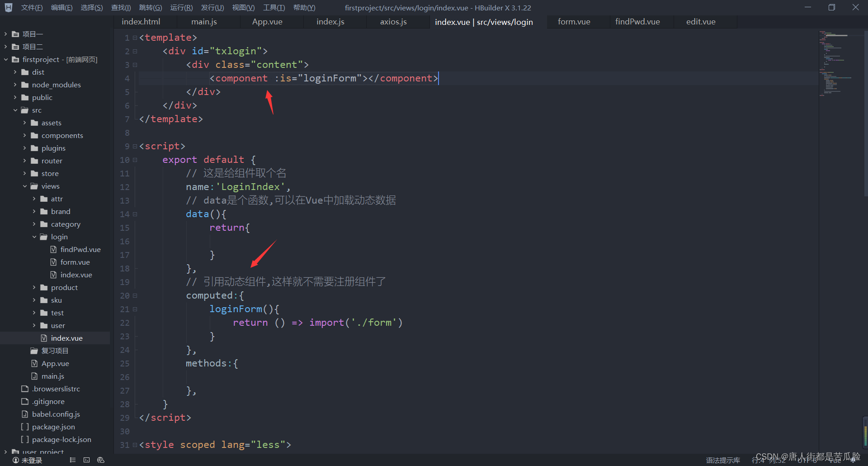Collapse the script fold marker on line 9
868x466 pixels.
[x=135, y=146]
